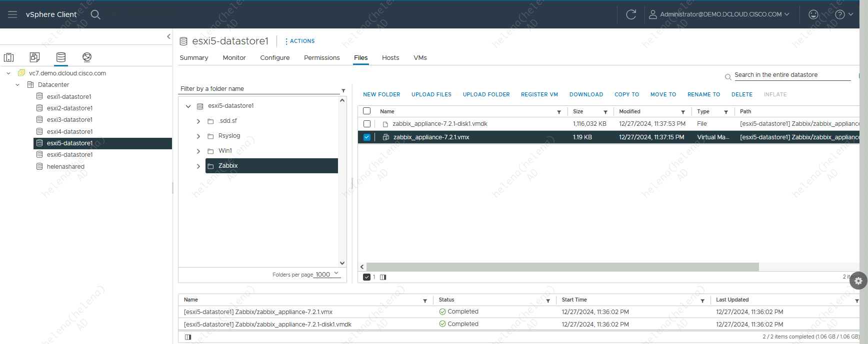The width and height of the screenshot is (868, 344).
Task: Uncheck the zabbix_appliance-7.2.1.vmx file checkbox
Action: (367, 137)
